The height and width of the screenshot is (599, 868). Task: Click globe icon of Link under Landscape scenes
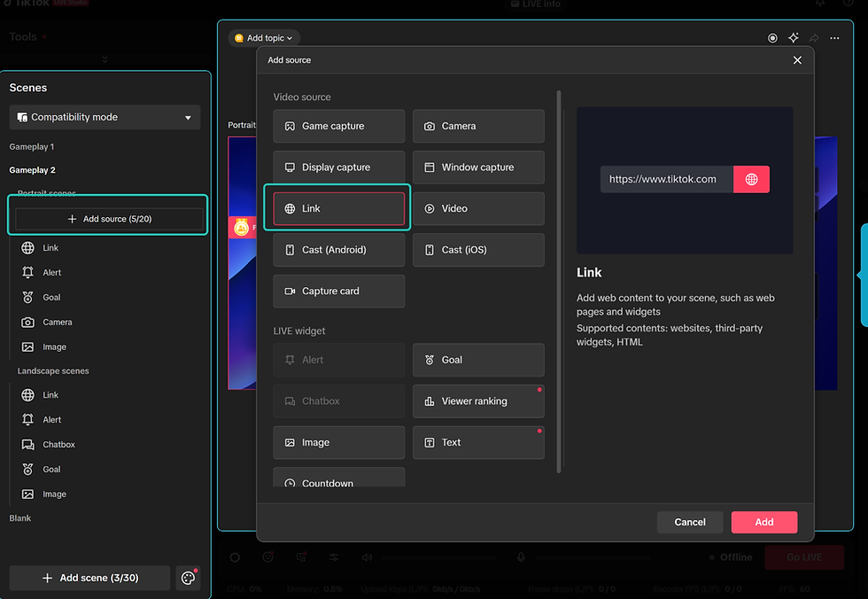pyautogui.click(x=27, y=395)
